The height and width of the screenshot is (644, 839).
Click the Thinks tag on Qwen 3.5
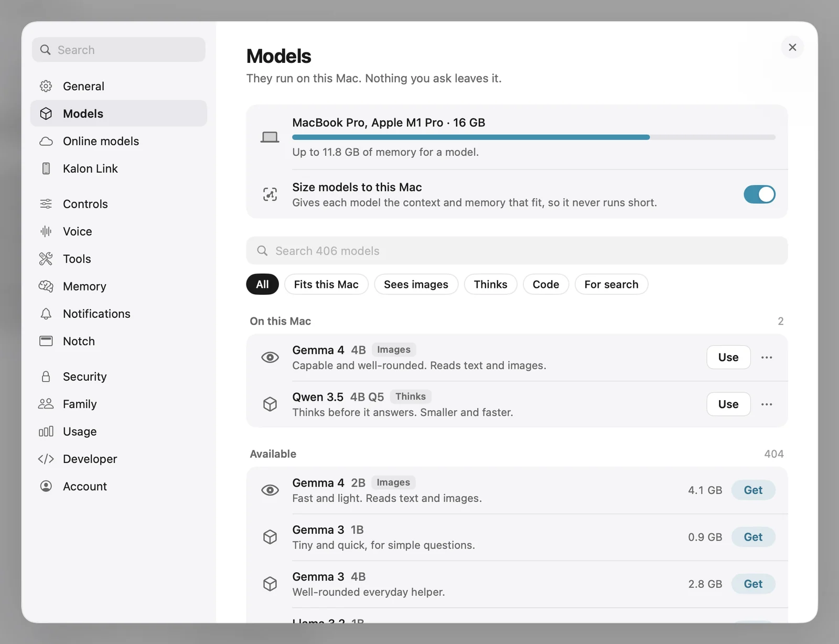pyautogui.click(x=411, y=396)
